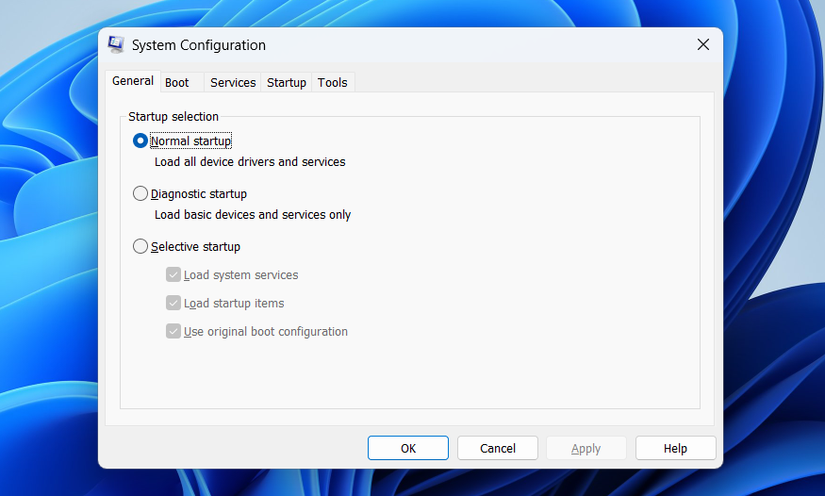The height and width of the screenshot is (496, 825).
Task: Click the 'Startup selection' group label
Action: pyautogui.click(x=173, y=117)
